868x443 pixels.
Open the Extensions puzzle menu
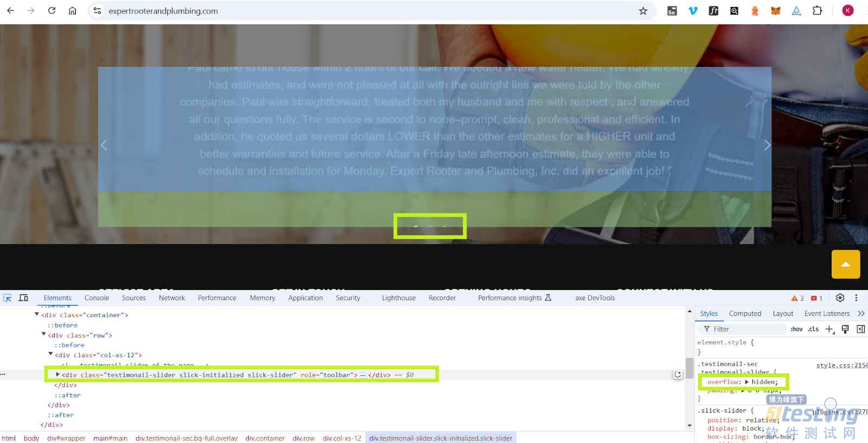coord(817,11)
